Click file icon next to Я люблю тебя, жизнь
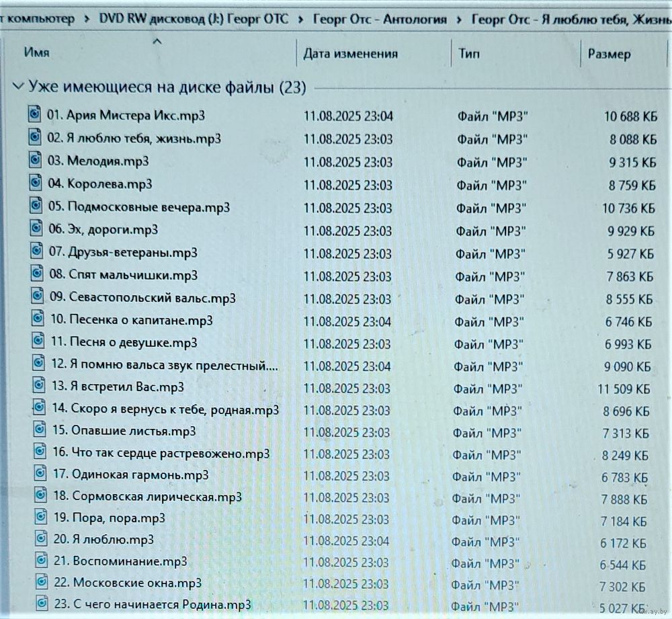 (35, 137)
